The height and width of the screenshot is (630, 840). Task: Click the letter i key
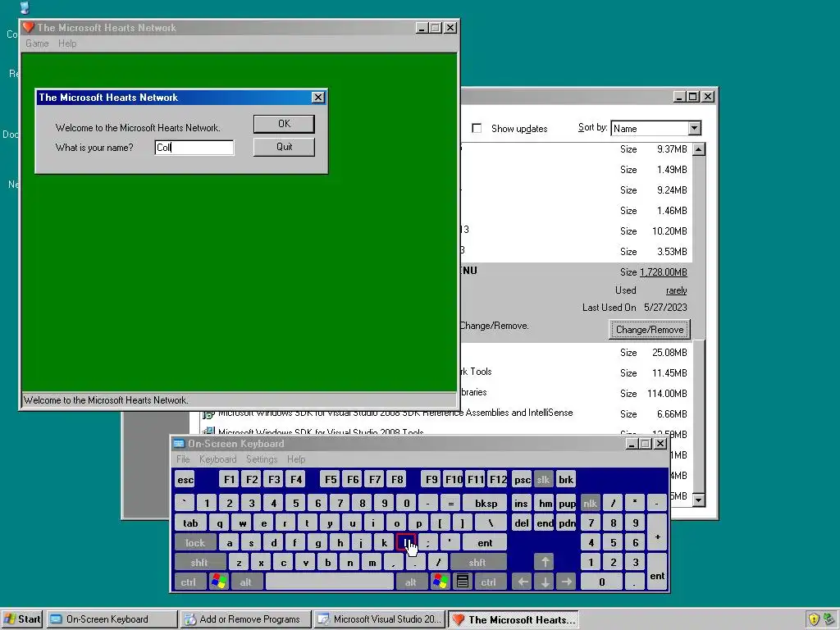(374, 523)
